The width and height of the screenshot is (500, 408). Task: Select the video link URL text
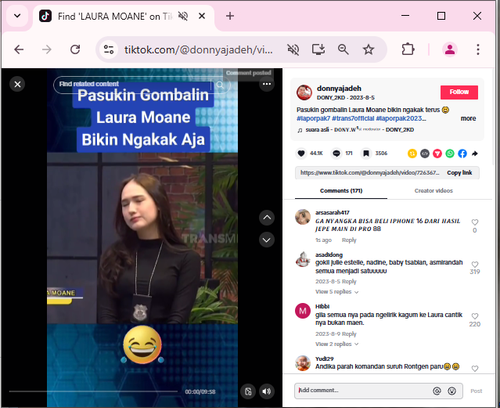click(x=370, y=173)
